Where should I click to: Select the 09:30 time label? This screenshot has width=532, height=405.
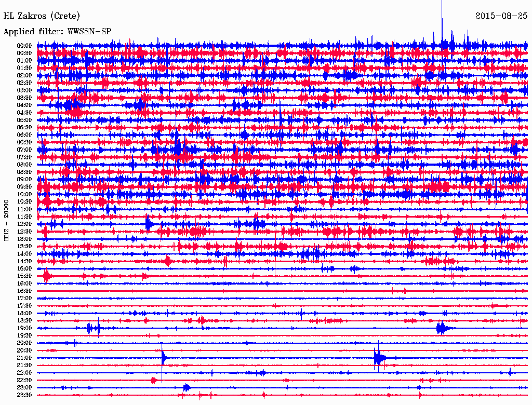pyautogui.click(x=24, y=187)
